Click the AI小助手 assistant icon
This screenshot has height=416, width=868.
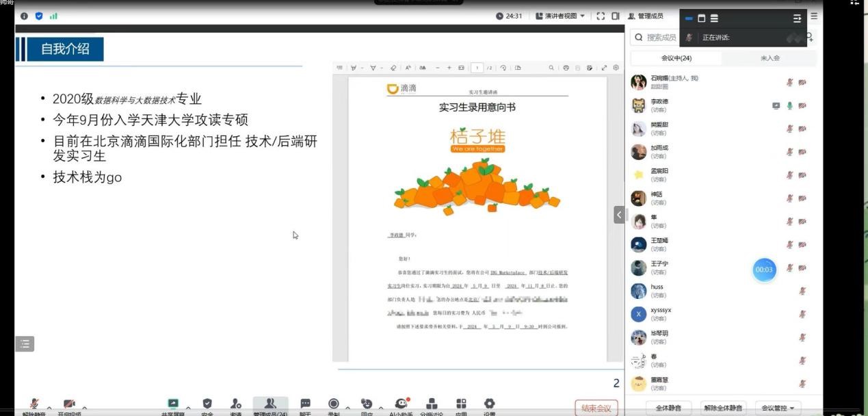pos(402,404)
